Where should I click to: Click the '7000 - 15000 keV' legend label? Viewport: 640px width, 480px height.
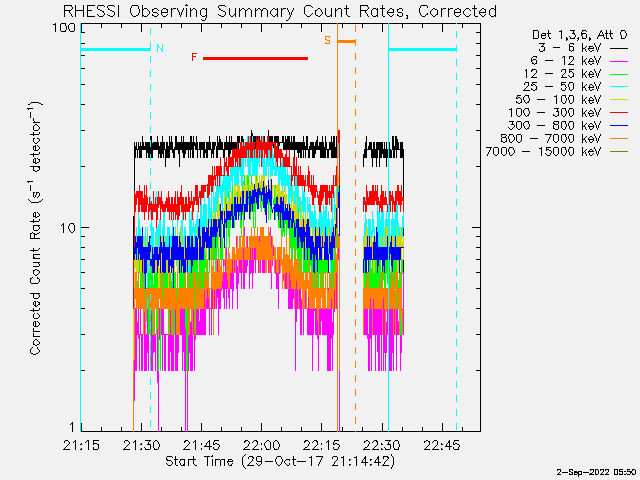[x=543, y=152]
